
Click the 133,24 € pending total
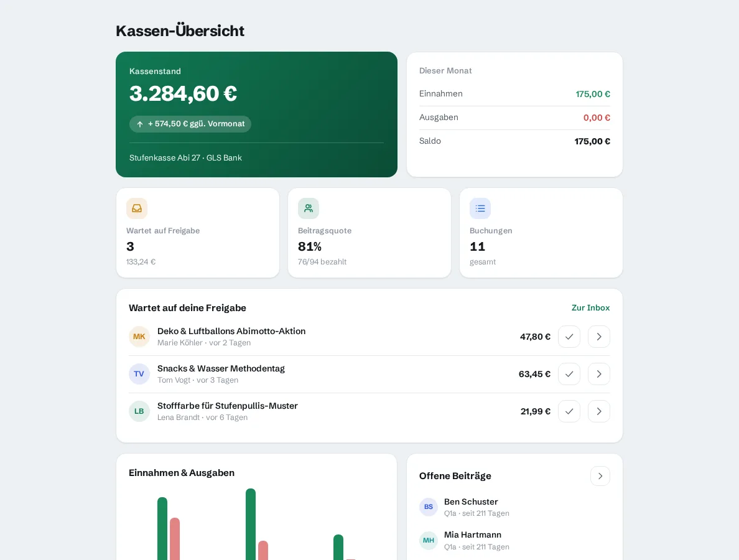(141, 261)
